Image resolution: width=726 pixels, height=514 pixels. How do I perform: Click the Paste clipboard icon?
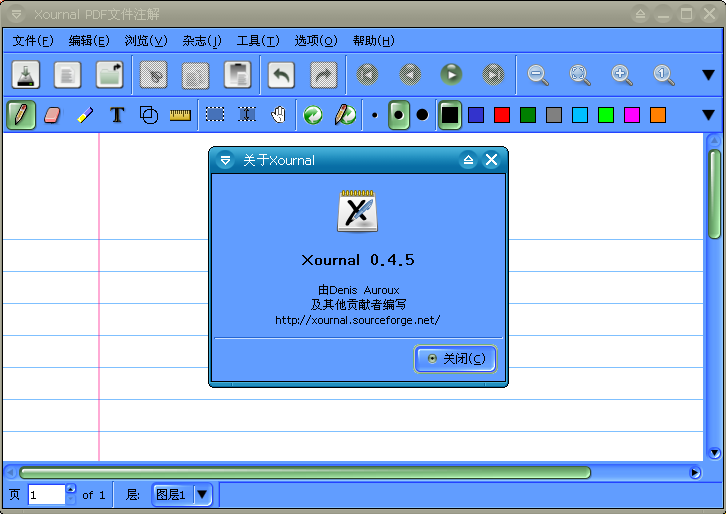coord(238,75)
